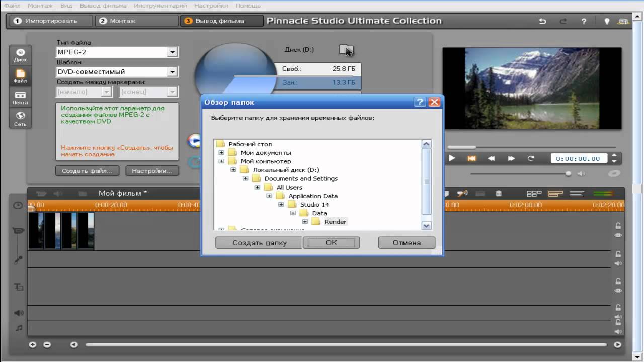
Task: Mute the original audio track speaker
Action: click(618, 263)
